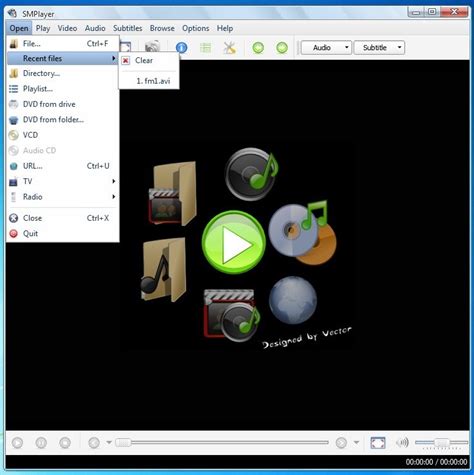Click the pause button in control bar
Viewport: 474px width, 475px height.
41,443
